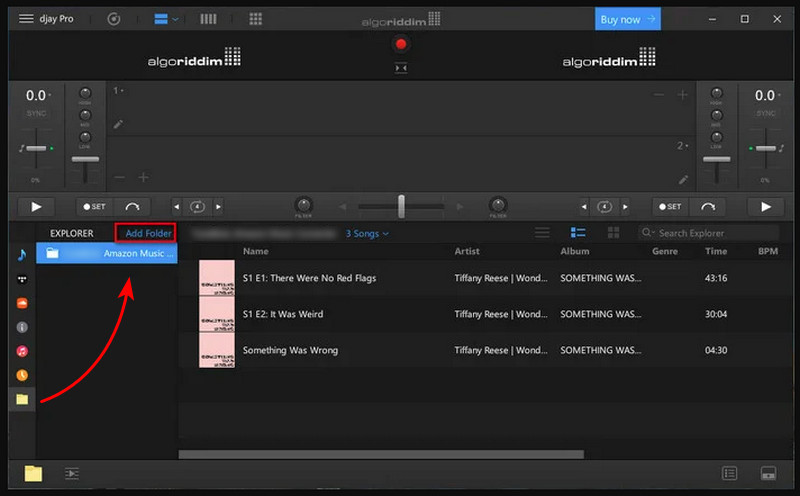Click the right deck edit pencil icon
Screen dimensions: 800x496
(684, 179)
